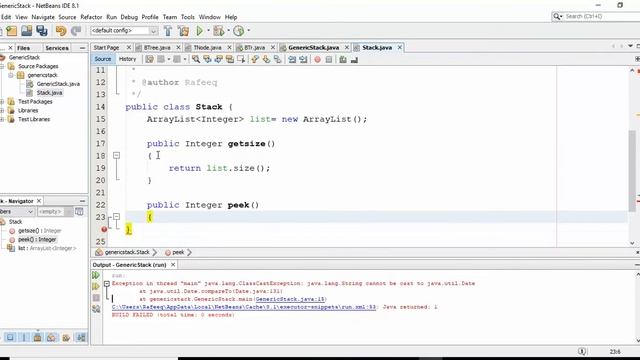Click the search icon in Search box
640x360 pixels.
click(557, 16)
